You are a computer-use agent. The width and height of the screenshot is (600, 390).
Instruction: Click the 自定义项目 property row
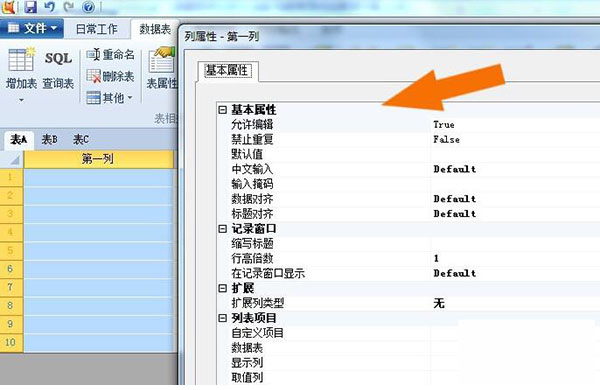[408, 333]
